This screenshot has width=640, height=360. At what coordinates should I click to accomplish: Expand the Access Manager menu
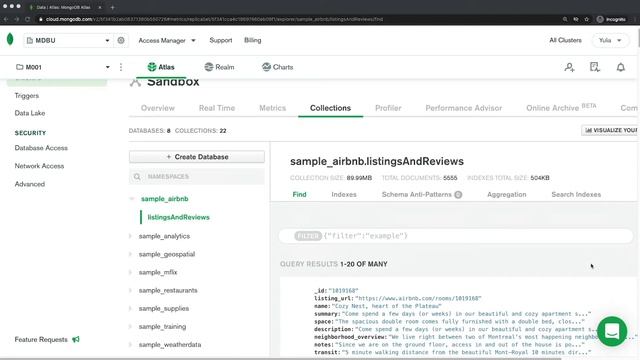pos(167,40)
